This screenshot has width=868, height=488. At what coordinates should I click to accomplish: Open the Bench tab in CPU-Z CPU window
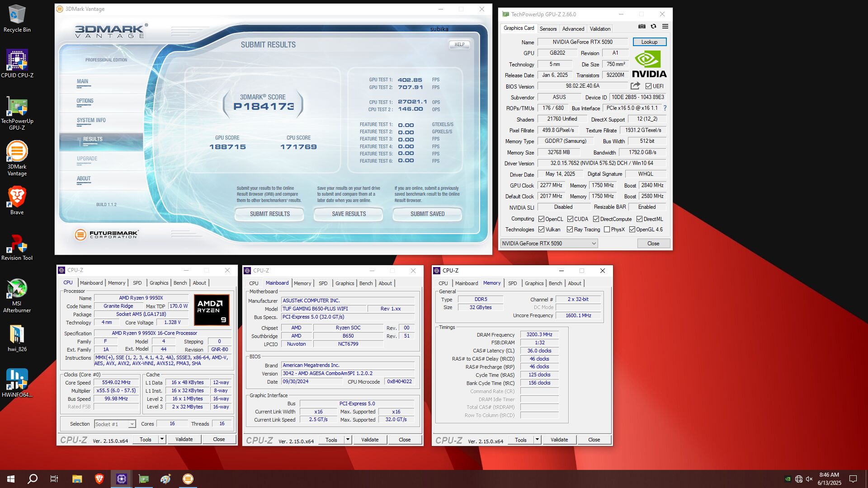click(180, 283)
